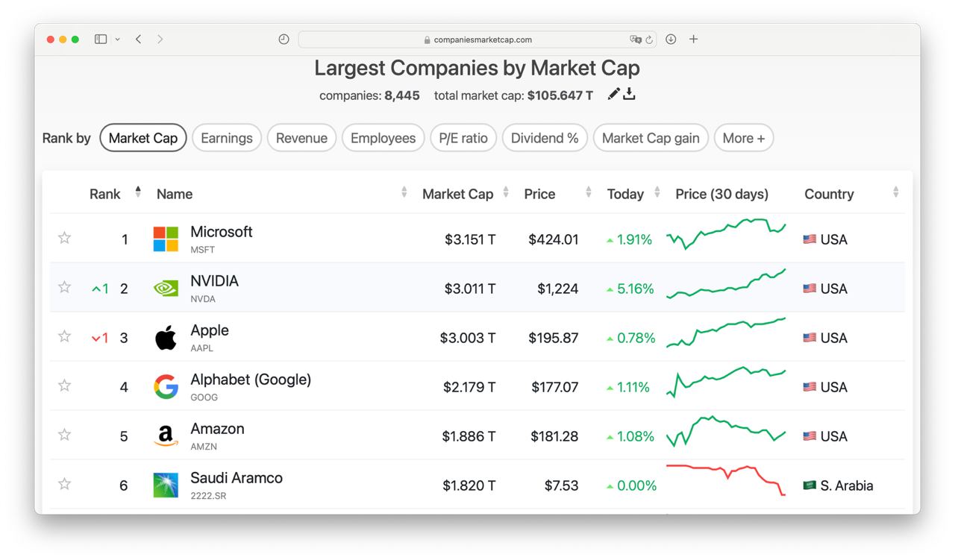Open the sidebar dropdown chevron in toolbar

click(118, 40)
